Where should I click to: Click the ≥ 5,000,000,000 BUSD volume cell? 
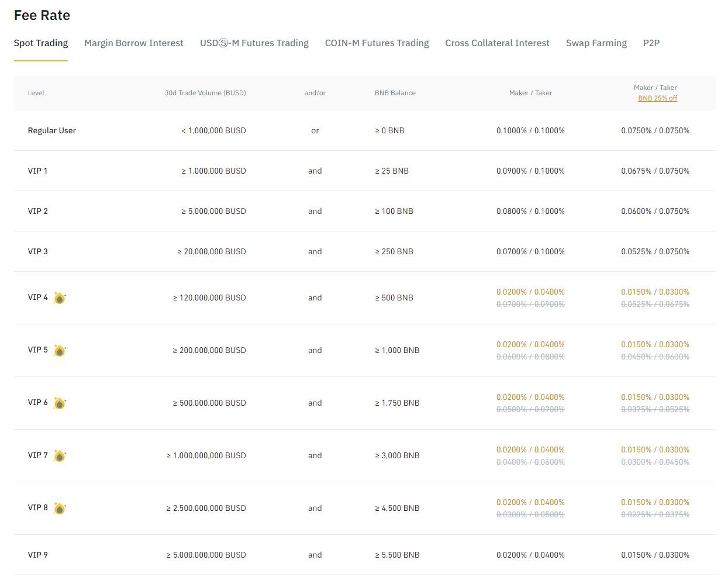(x=206, y=555)
